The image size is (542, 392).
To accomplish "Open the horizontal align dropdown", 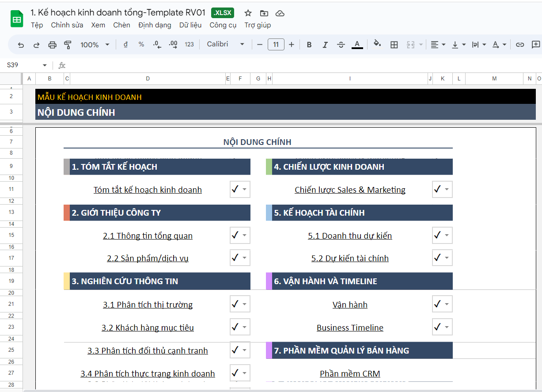I will [x=438, y=45].
